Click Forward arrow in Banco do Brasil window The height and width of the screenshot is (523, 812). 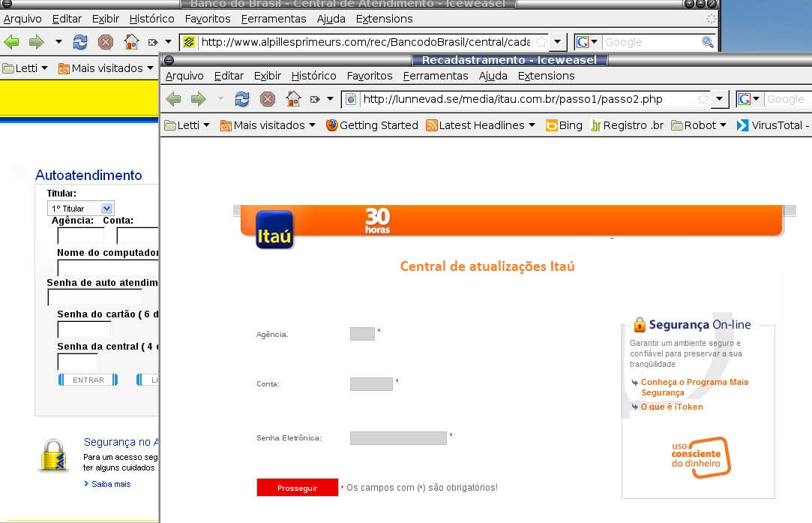(x=36, y=41)
